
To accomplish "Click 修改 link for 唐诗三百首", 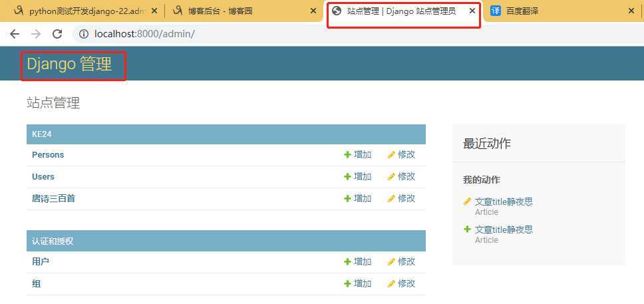I will (x=406, y=198).
